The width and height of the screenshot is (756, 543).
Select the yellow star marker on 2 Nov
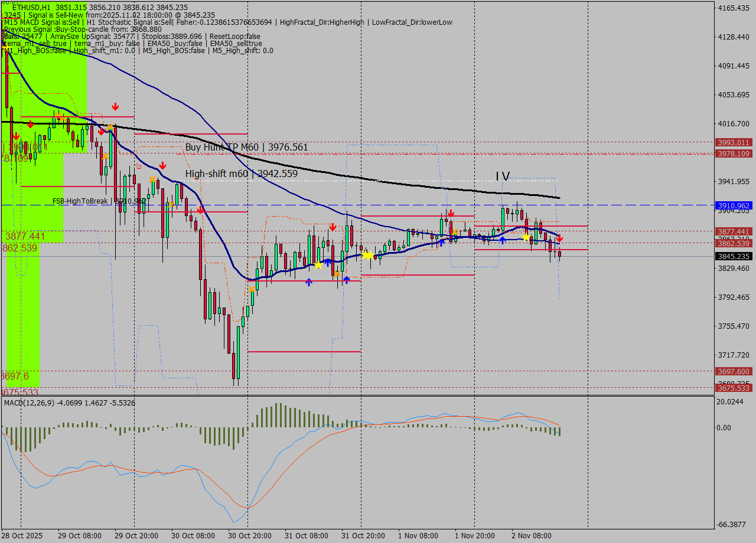coord(526,237)
